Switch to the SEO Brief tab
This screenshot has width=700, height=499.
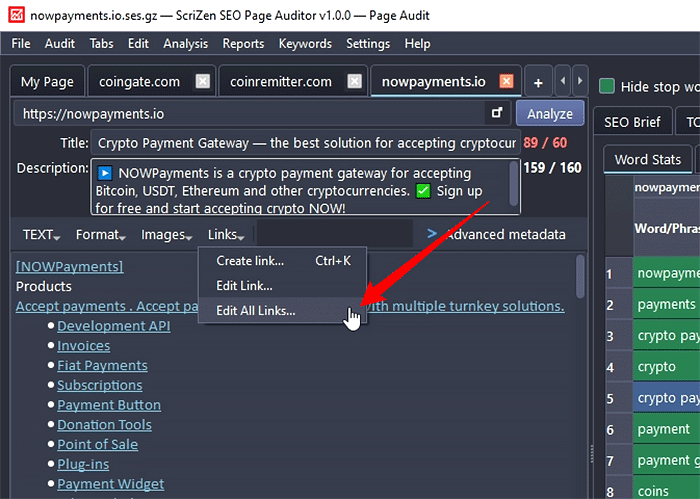[633, 122]
